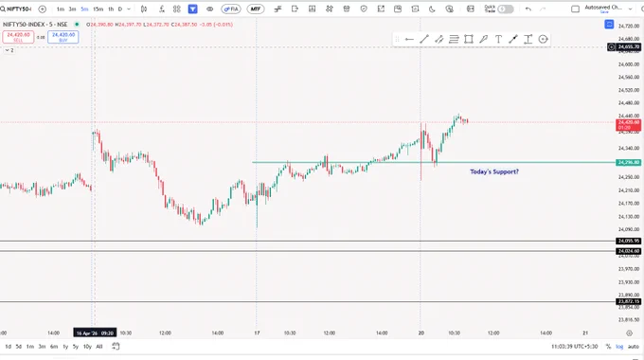Redo the last chart action

pos(543,9)
